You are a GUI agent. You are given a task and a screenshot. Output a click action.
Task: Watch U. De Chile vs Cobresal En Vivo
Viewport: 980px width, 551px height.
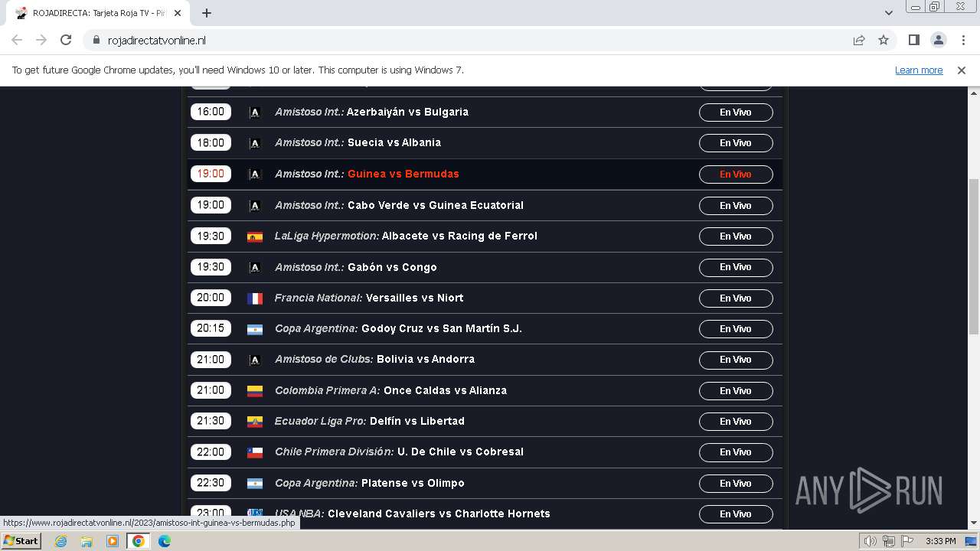pos(736,452)
